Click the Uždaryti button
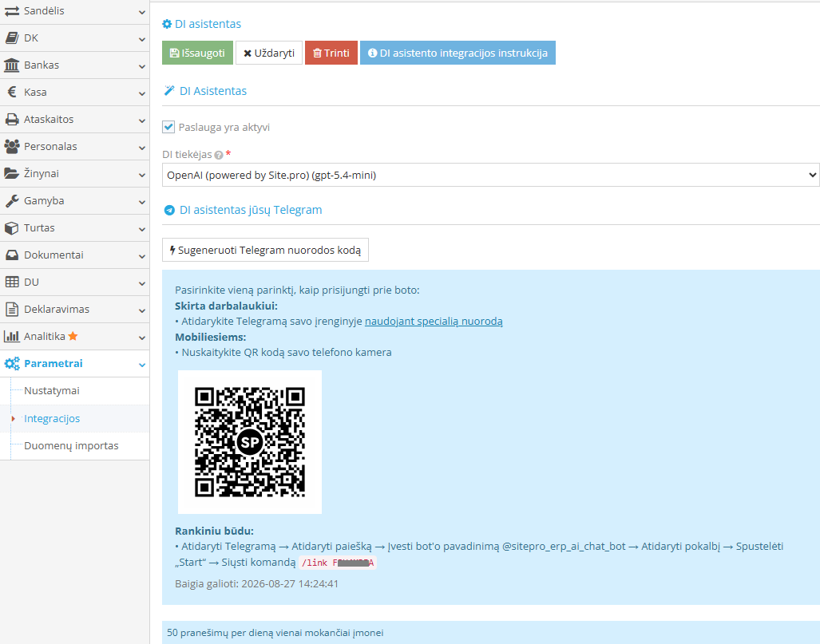Viewport: 820px width, 644px height. point(269,53)
